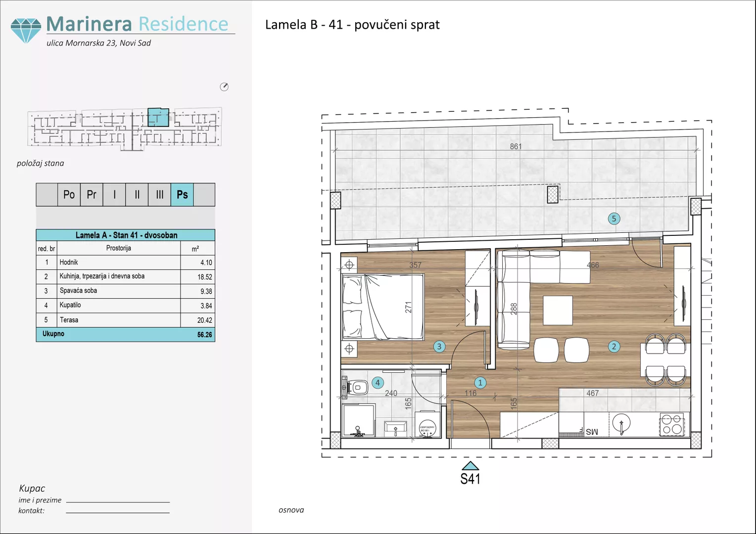The image size is (756, 534).
Task: Click the title Lamela B - 41 - povučeni sprat
Action: [352, 25]
